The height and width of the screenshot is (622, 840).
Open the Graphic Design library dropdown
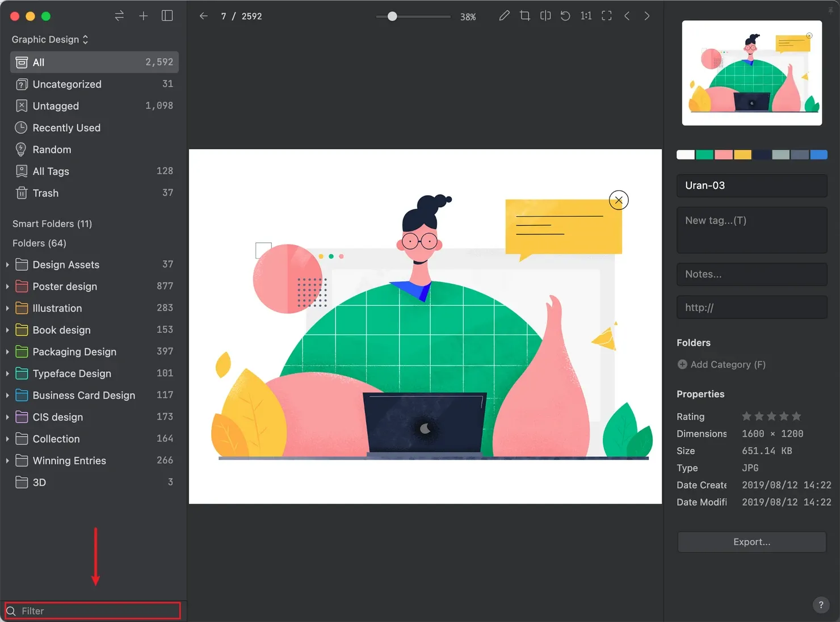pos(50,39)
